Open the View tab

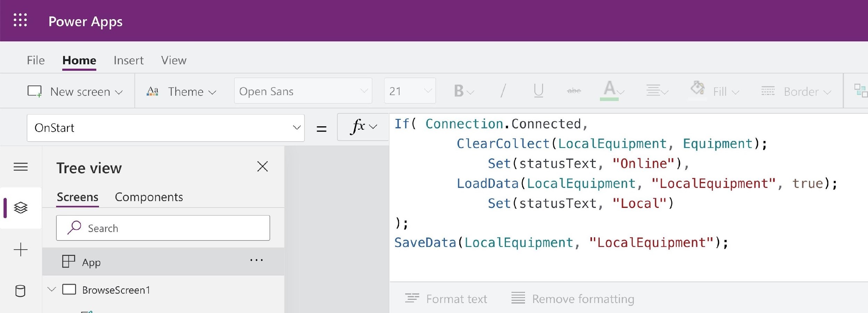(x=174, y=60)
